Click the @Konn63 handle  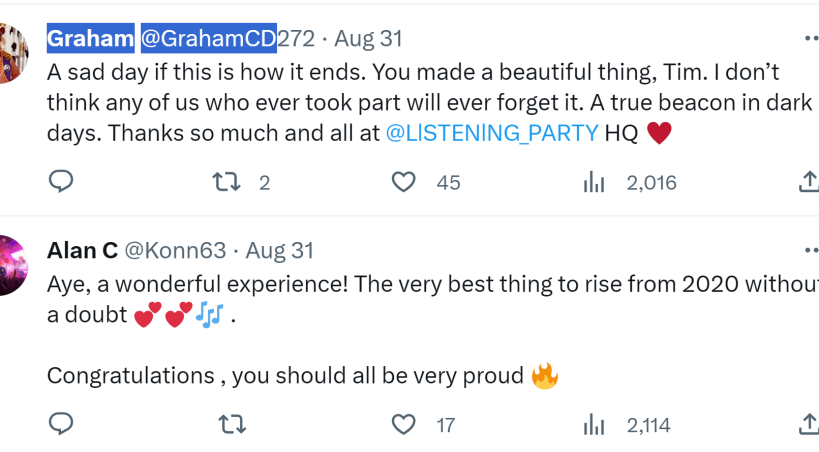click(x=176, y=249)
